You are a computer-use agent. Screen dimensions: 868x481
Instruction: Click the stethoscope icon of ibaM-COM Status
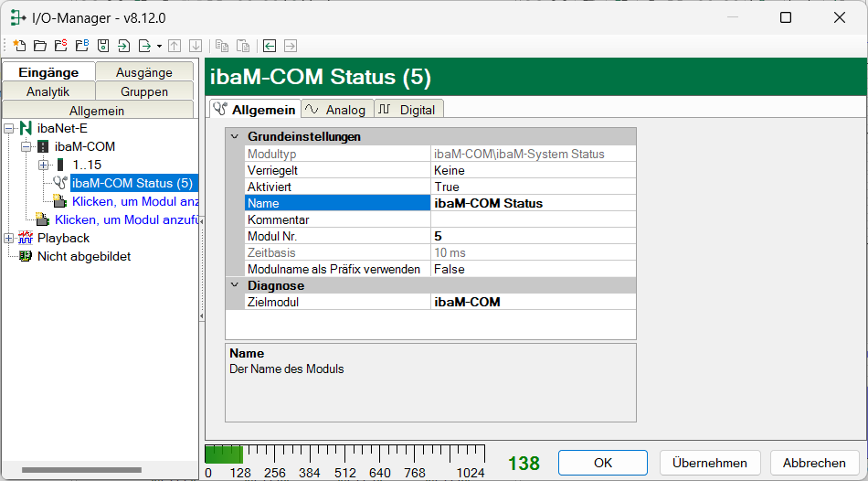coord(61,183)
